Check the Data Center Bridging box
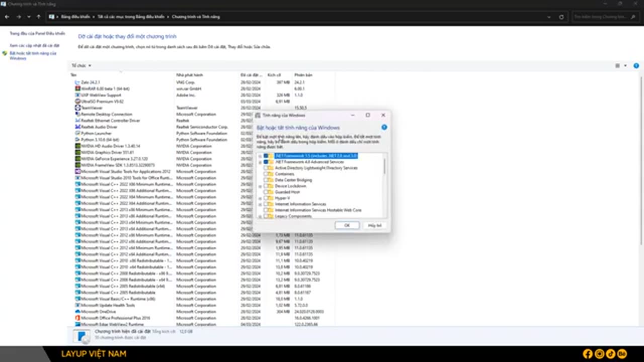644x362 pixels. tap(266, 180)
